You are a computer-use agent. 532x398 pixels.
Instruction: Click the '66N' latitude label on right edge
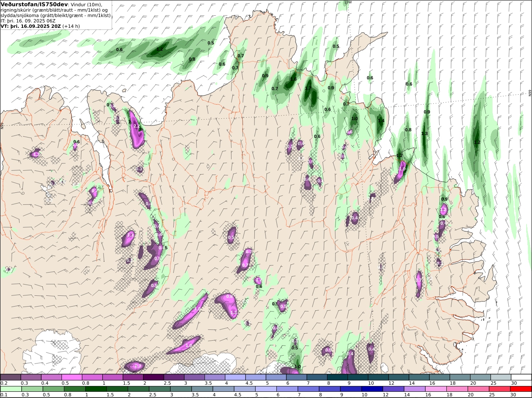click(530, 93)
